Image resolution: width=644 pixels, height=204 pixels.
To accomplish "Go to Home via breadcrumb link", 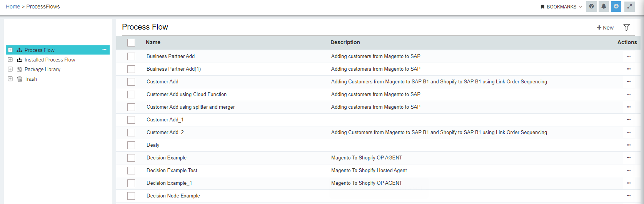I will click(x=13, y=7).
